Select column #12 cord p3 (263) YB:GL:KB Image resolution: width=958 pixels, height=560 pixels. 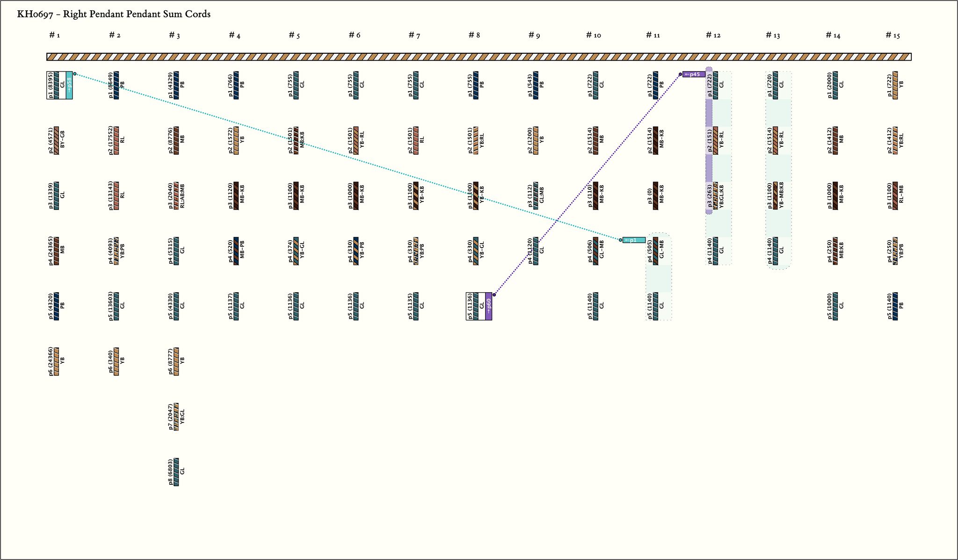716,195
